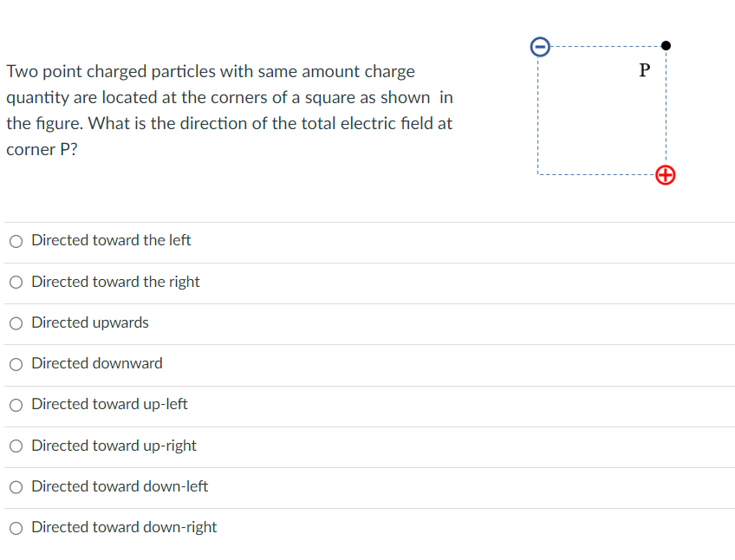This screenshot has width=735, height=560.
Task: Choose 'Directed toward down-right' answer
Action: pos(16,527)
